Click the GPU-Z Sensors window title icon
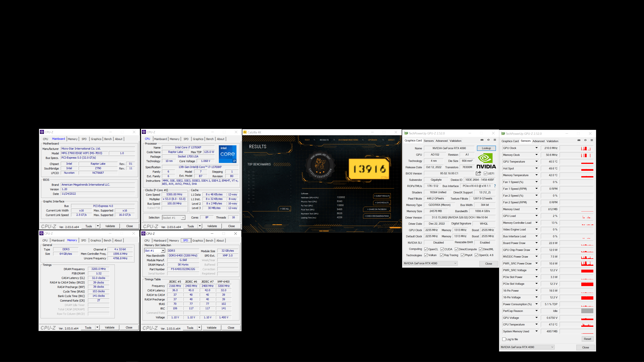 [503, 134]
